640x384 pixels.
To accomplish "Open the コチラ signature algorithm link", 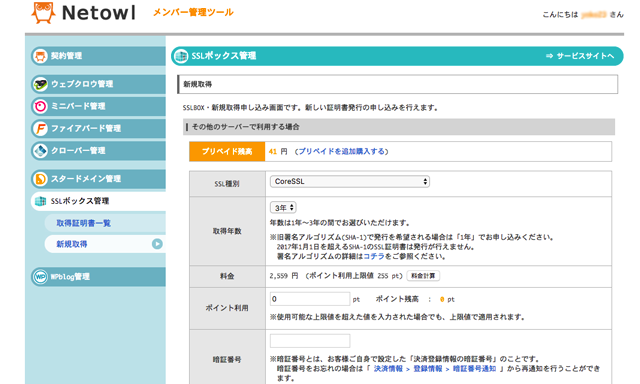I will 374,256.
